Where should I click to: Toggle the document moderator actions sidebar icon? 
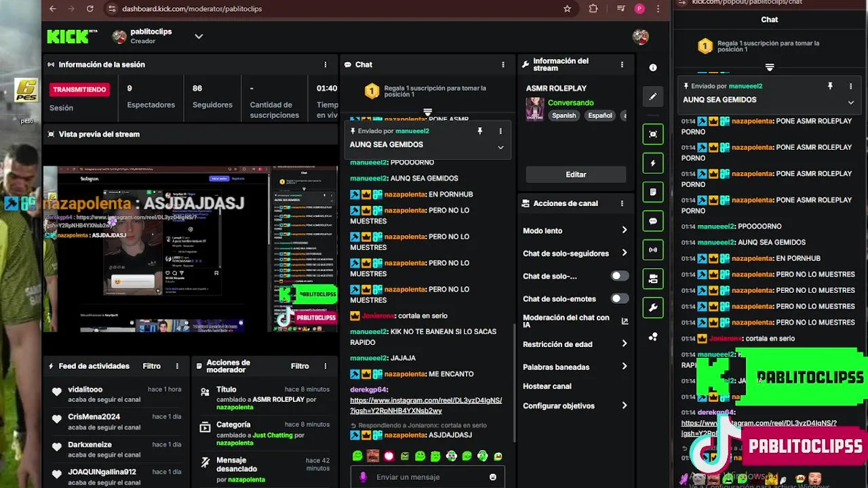653,192
